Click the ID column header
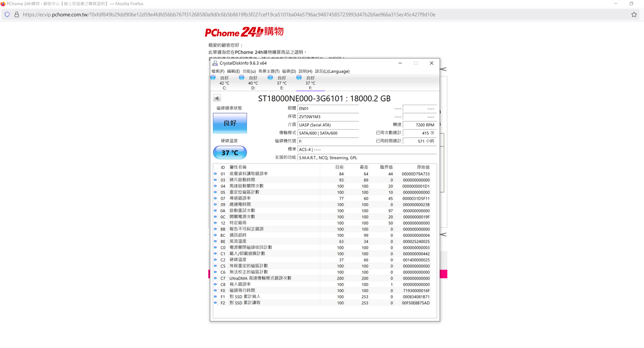This screenshot has height=348, width=644. pyautogui.click(x=223, y=167)
